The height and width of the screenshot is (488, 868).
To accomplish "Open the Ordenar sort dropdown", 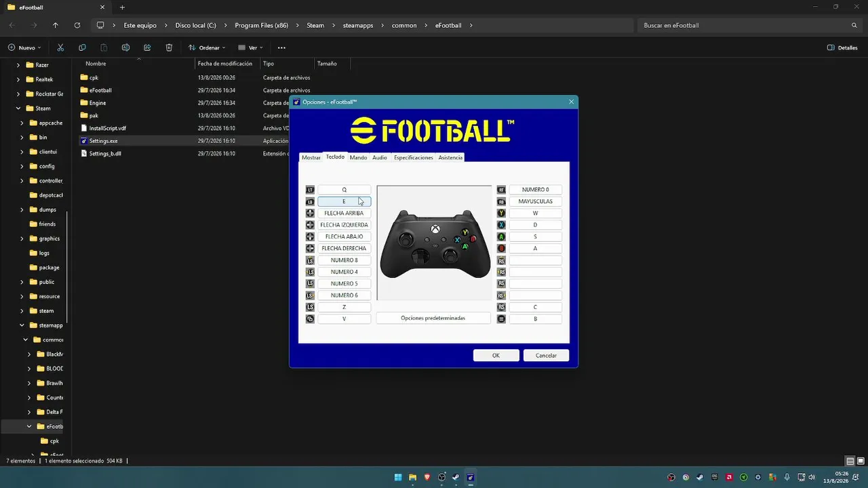I will coord(208,47).
